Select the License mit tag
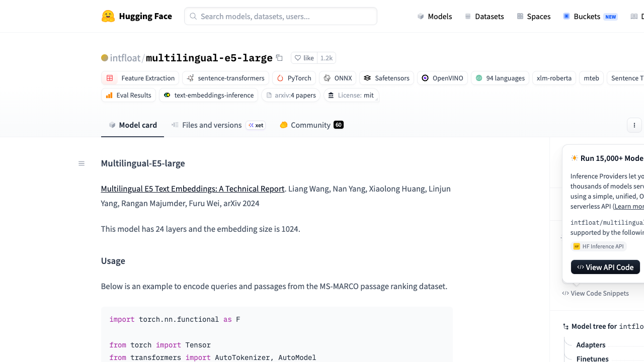 click(351, 95)
